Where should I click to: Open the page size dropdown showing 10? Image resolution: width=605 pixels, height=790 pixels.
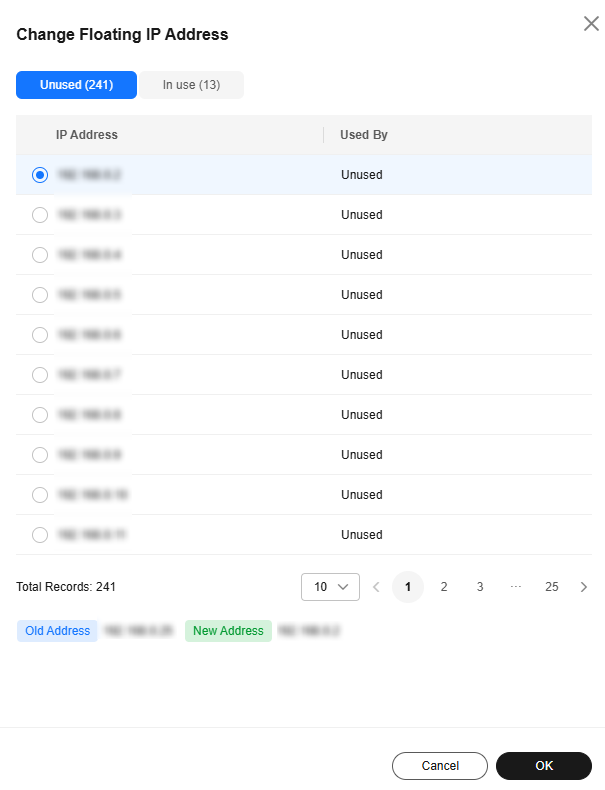(x=330, y=587)
